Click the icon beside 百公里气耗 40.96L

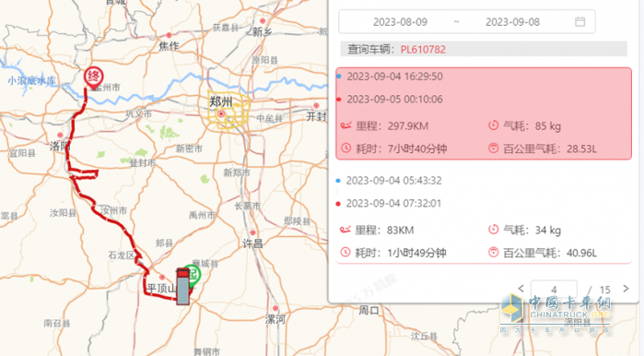click(493, 253)
